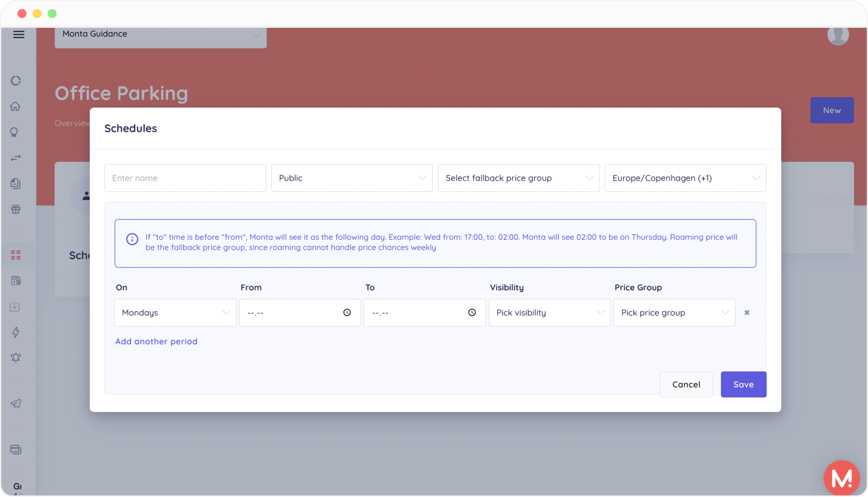
Task: Click the clock icon in From field
Action: pyautogui.click(x=347, y=313)
